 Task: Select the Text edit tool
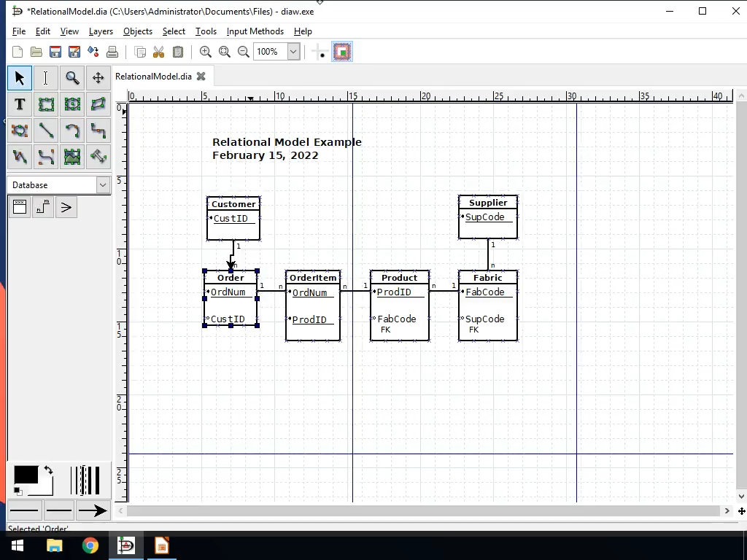tap(45, 77)
